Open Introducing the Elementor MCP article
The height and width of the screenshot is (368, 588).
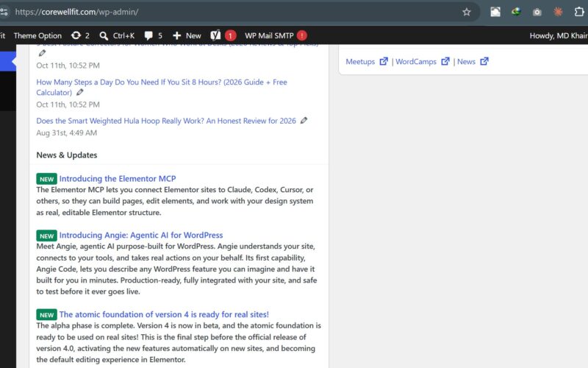coord(118,179)
